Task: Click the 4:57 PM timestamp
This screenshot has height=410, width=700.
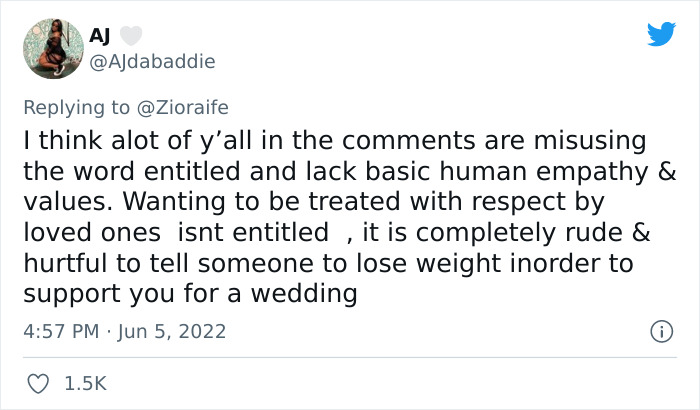Action: pos(59,330)
